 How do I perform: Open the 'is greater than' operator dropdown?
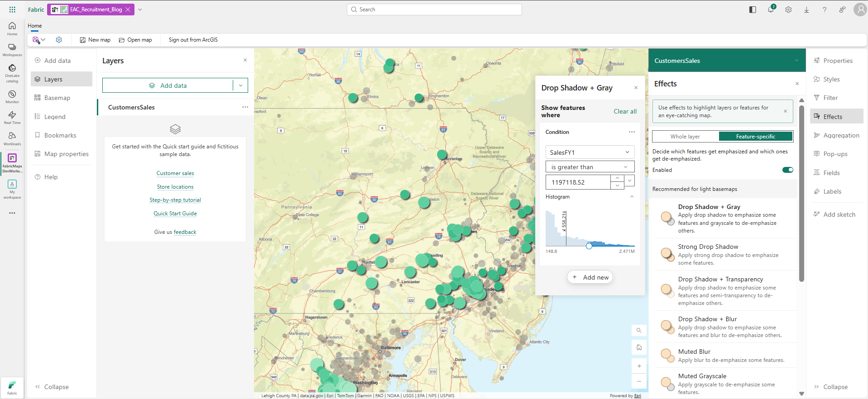point(590,167)
